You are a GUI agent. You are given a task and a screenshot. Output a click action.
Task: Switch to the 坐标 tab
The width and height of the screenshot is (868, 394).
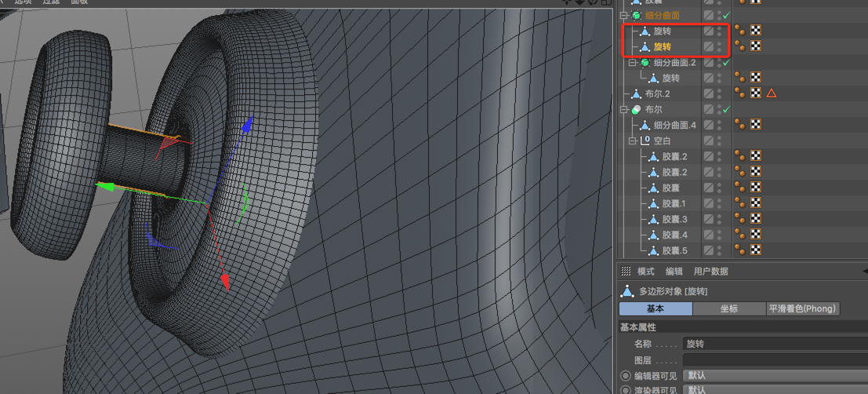[x=728, y=308]
